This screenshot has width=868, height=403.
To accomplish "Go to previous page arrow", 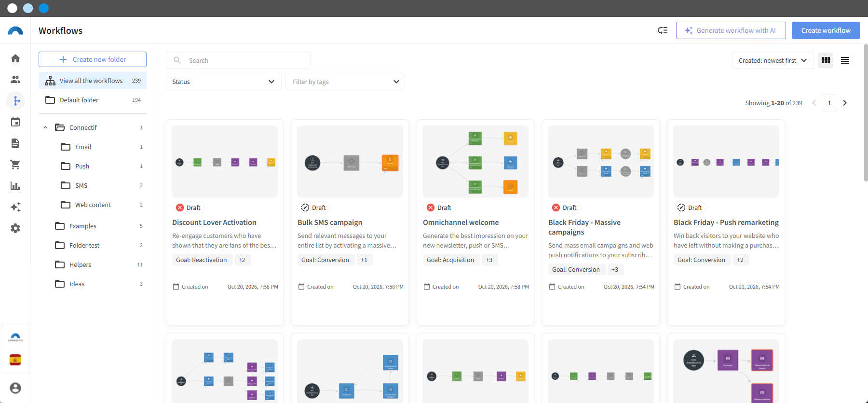I will pyautogui.click(x=814, y=103).
